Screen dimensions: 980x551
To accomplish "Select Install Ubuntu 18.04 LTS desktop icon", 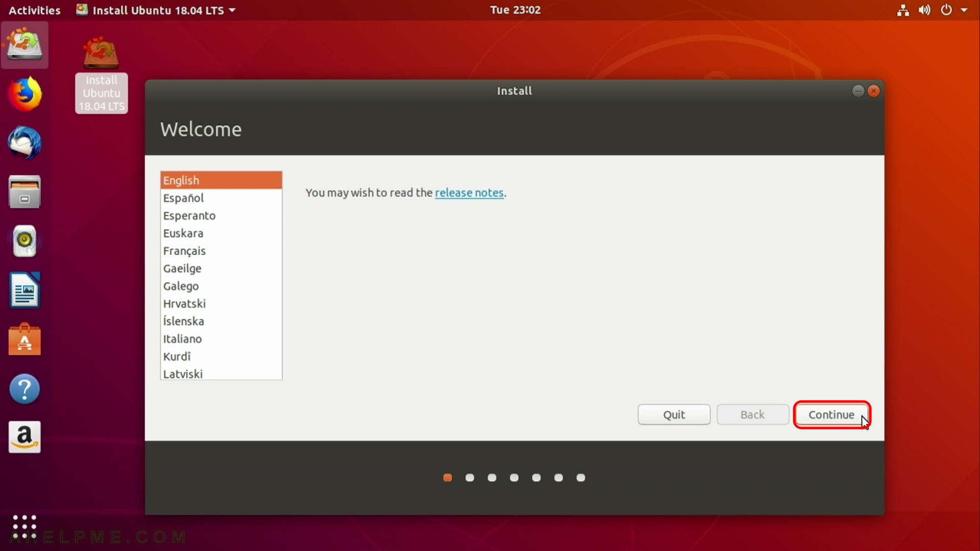I will click(101, 75).
